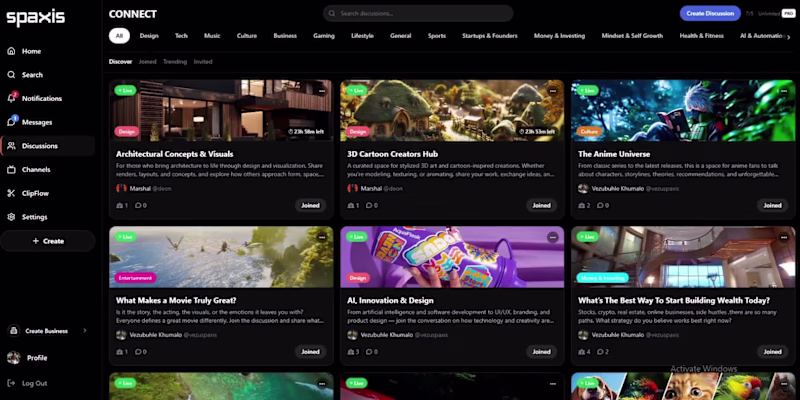
Task: Open The Anime Universe thumbnail image
Action: pyautogui.click(x=683, y=110)
